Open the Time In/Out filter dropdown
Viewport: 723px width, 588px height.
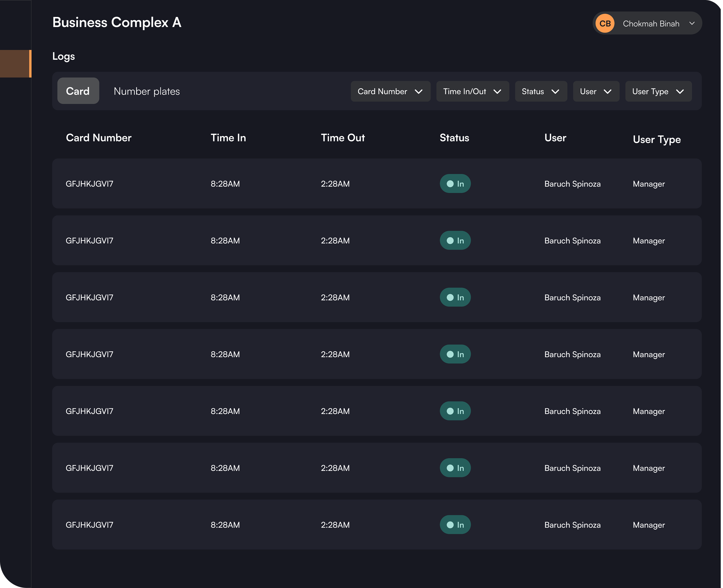[x=472, y=91]
